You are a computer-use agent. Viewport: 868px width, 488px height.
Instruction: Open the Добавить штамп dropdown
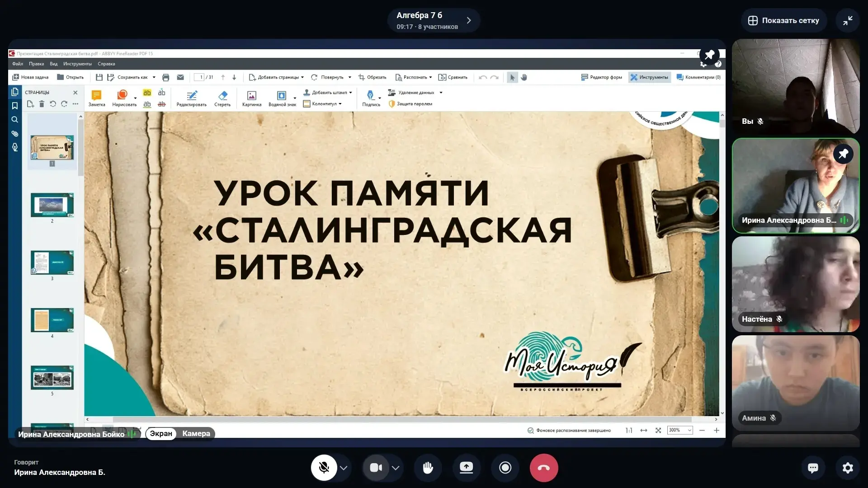327,93
